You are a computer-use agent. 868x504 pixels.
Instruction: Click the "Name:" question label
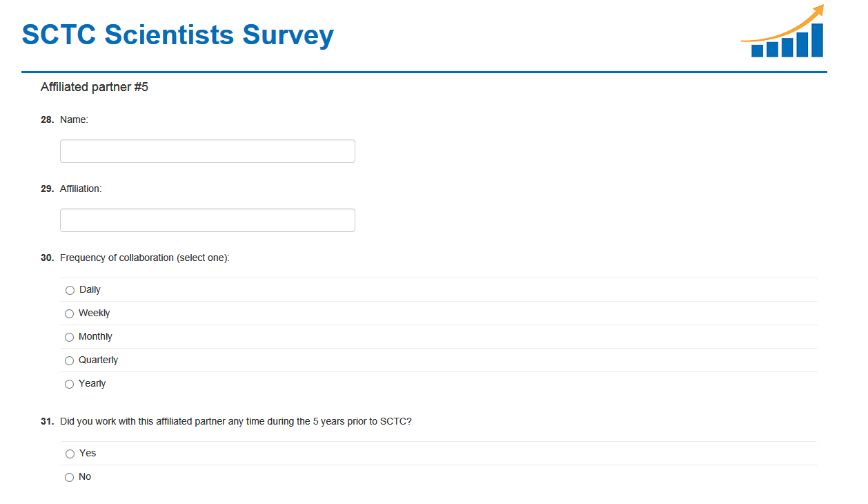pyautogui.click(x=74, y=119)
